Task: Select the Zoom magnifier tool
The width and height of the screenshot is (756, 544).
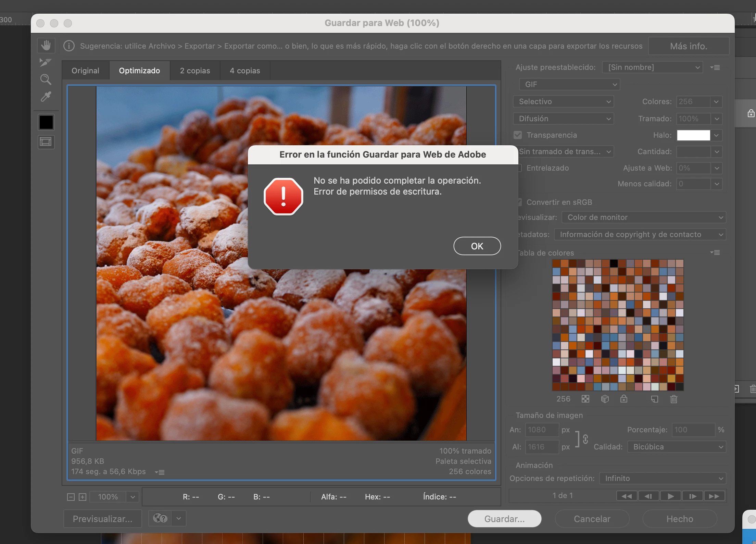Action: point(46,79)
